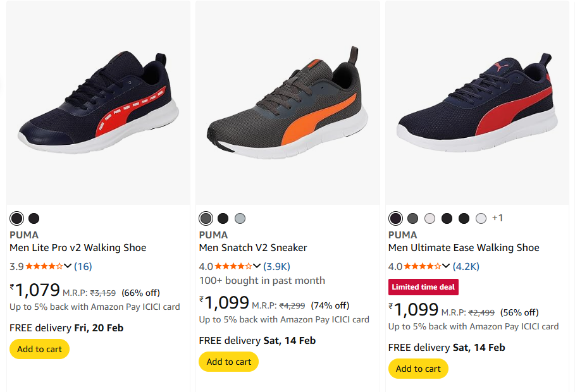Choose the unselected black swatch for Lite Pro v2
Screen dimensions: 575x392
pos(34,218)
